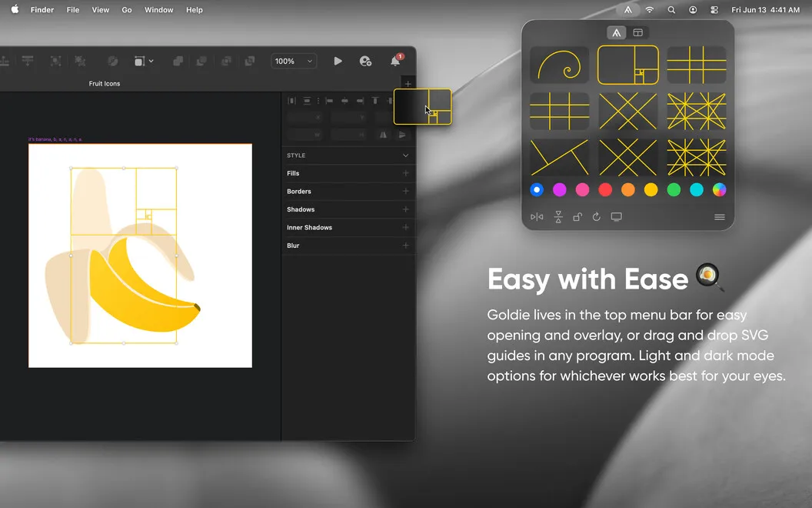The image size is (812, 508).
Task: Click the Preview play button
Action: pos(338,61)
